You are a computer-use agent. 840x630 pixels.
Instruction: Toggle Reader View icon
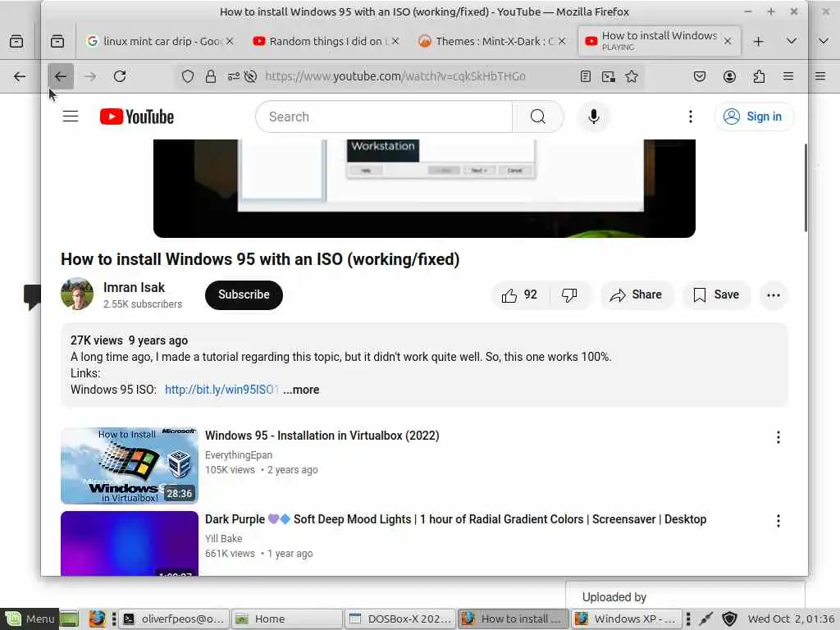(x=586, y=76)
